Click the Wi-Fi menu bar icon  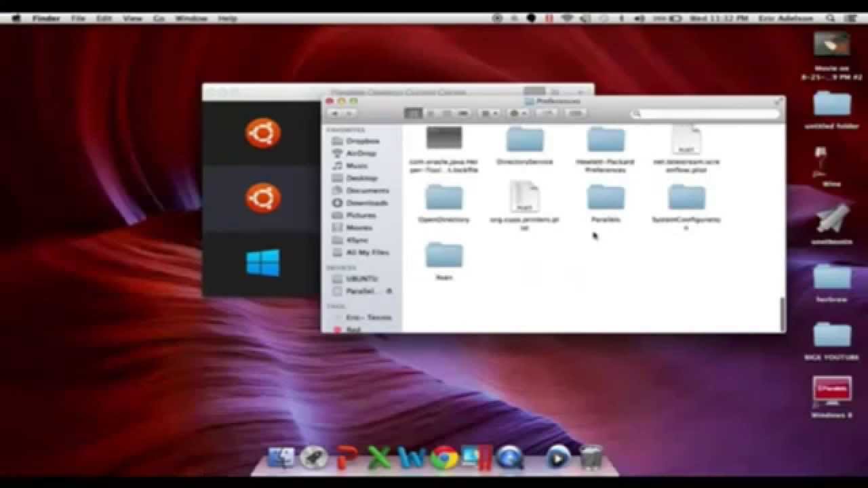pyautogui.click(x=567, y=18)
